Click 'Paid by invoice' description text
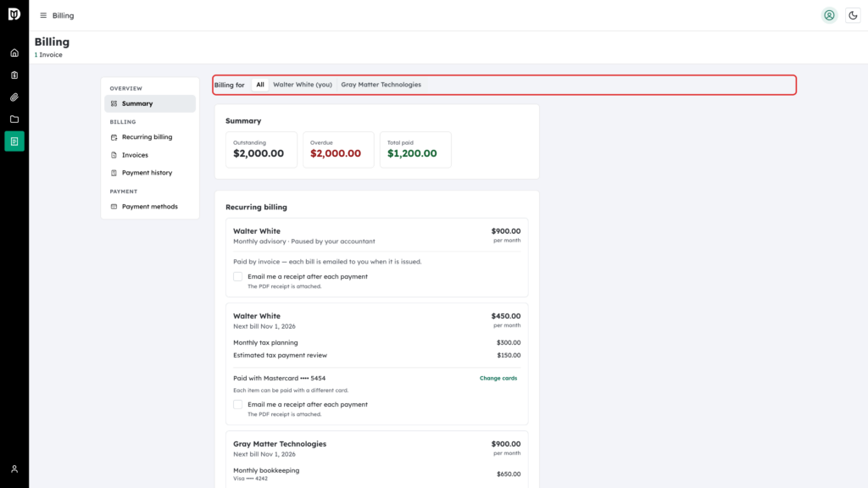 [327, 262]
